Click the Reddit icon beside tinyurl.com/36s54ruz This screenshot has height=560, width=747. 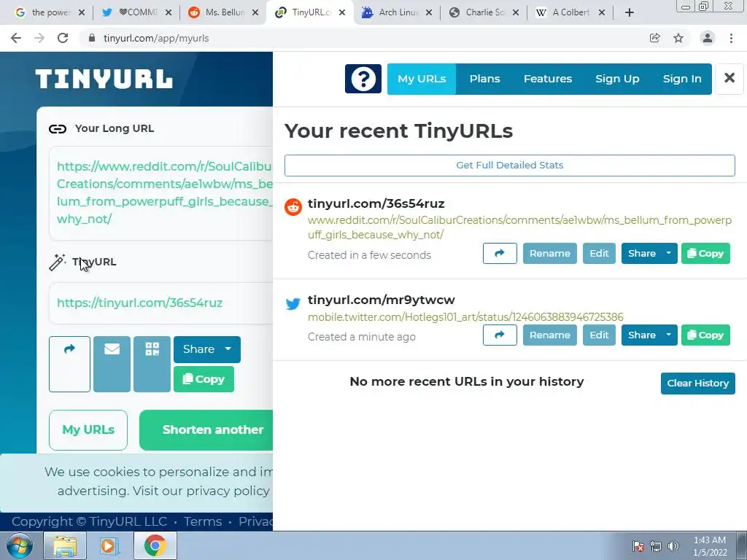tap(293, 206)
